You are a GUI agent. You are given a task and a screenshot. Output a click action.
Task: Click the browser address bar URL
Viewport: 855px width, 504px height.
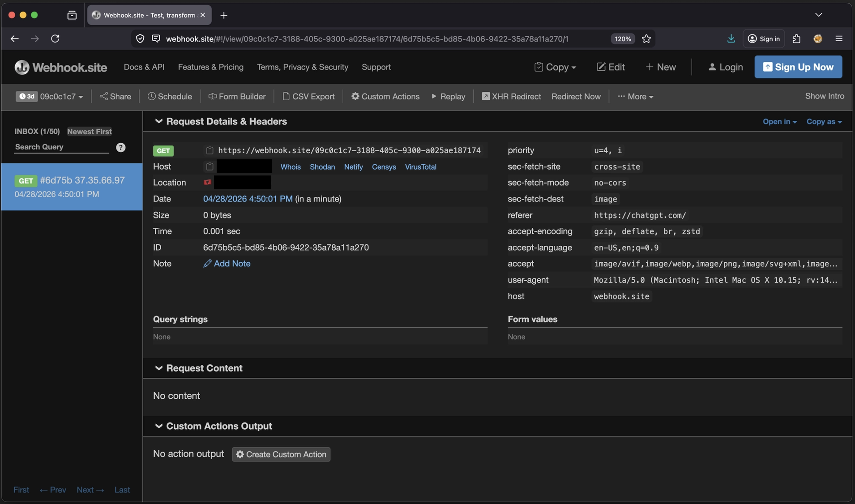click(367, 39)
